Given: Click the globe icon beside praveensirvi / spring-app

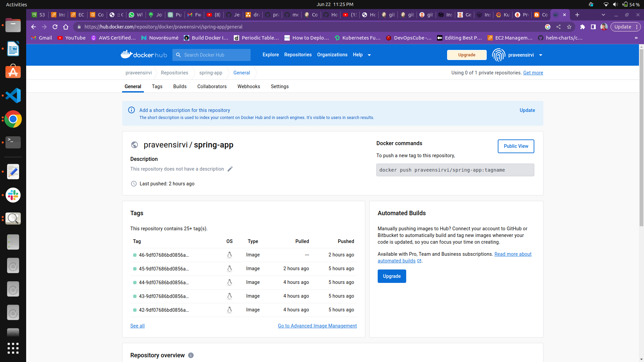Looking at the screenshot, I should pos(135,145).
